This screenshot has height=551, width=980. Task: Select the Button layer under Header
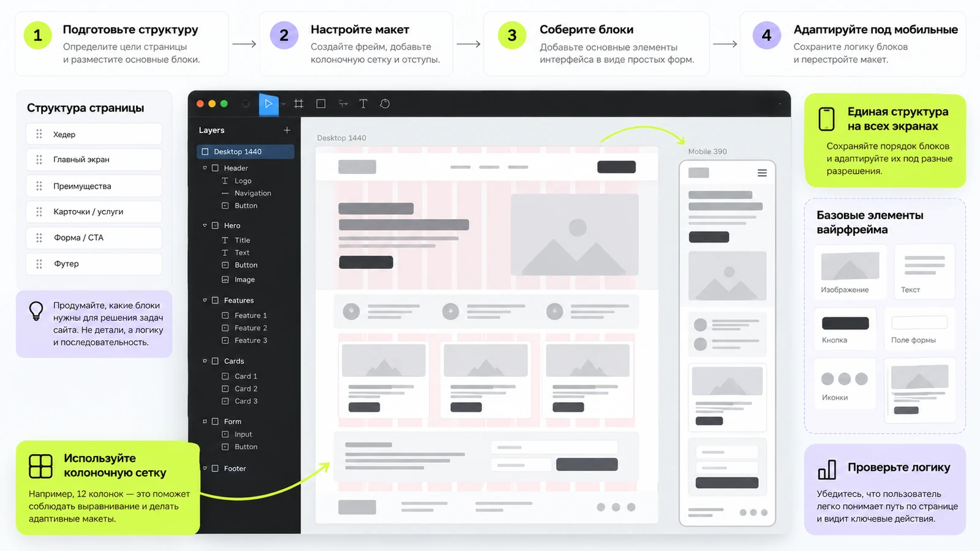tap(239, 206)
